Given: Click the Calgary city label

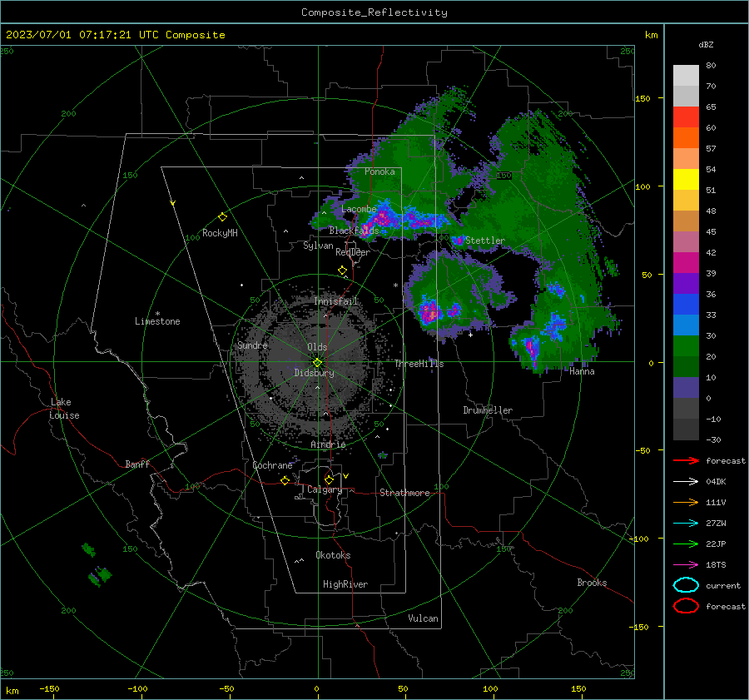Looking at the screenshot, I should [x=325, y=489].
